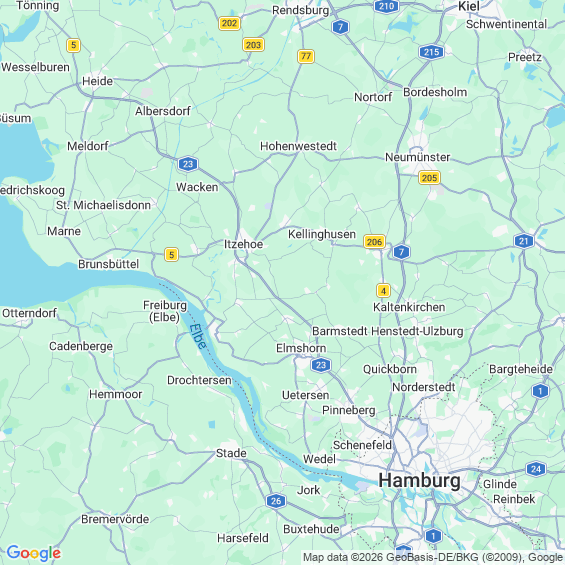Screen dimensions: 565x565
Task: Click the A210 highway shield near Kiel
Action: [x=386, y=6]
